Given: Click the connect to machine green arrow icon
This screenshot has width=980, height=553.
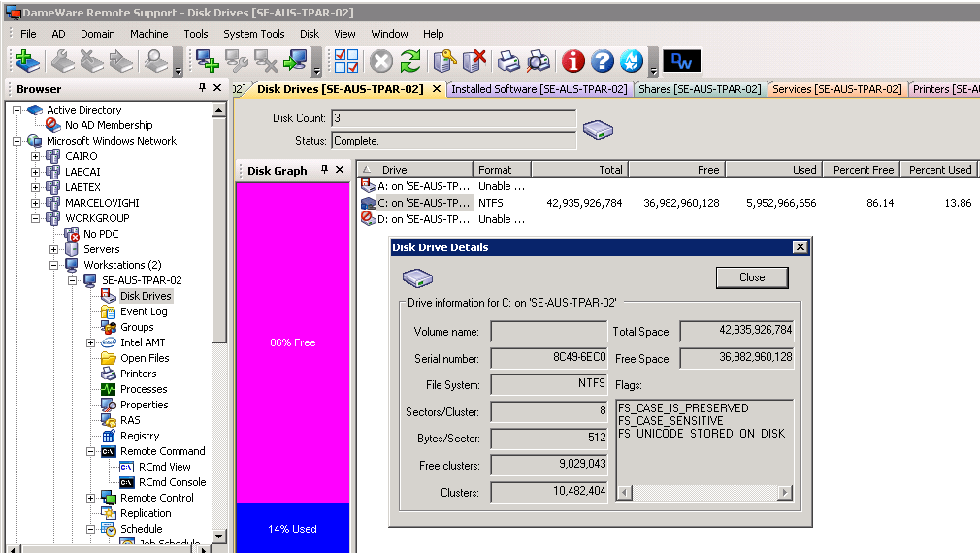Looking at the screenshot, I should [295, 60].
